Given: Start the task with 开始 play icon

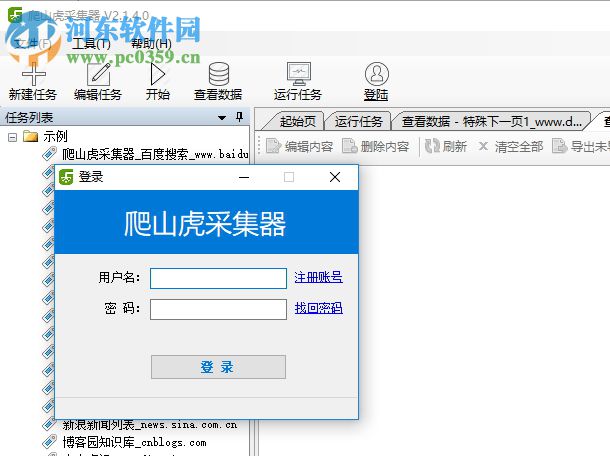Looking at the screenshot, I should click(158, 74).
